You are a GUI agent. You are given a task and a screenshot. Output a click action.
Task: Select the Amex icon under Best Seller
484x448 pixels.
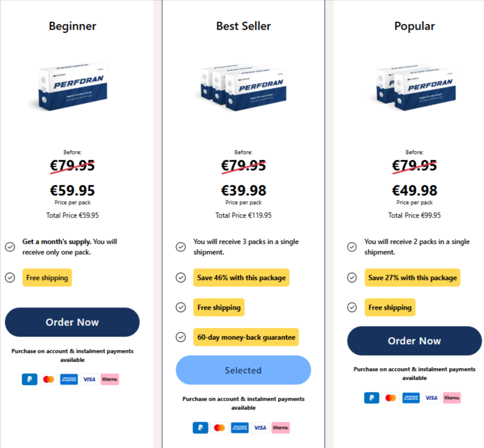click(x=239, y=428)
